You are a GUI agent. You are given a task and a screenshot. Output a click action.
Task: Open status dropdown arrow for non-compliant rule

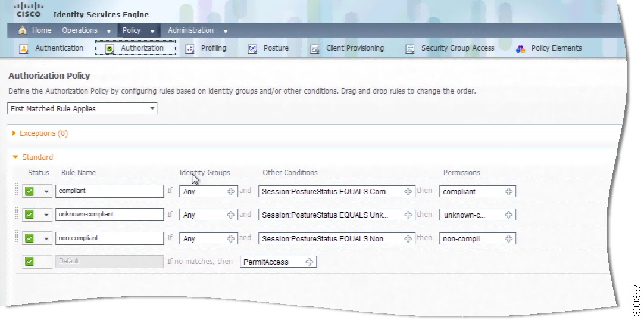coord(46,238)
